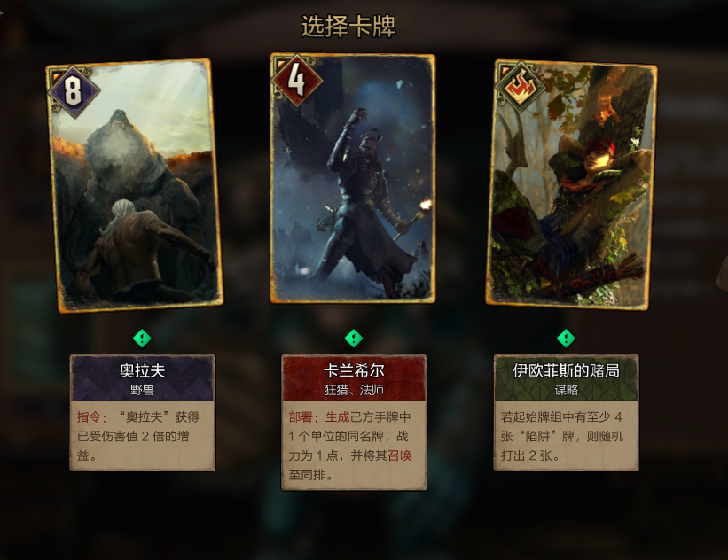Viewport: 728px width, 560px height.
Task: Click the 指令 keyword in 奥拉夫 description
Action: [x=89, y=417]
